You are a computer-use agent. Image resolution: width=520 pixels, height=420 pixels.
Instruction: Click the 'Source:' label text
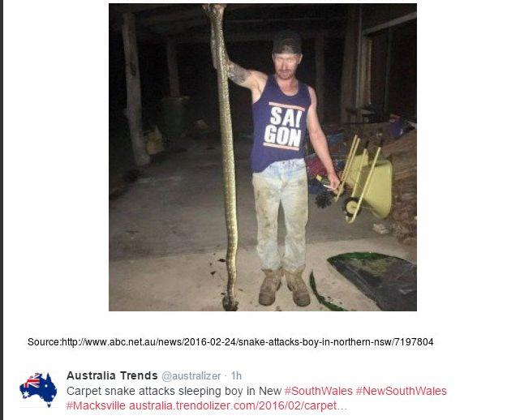click(45, 342)
